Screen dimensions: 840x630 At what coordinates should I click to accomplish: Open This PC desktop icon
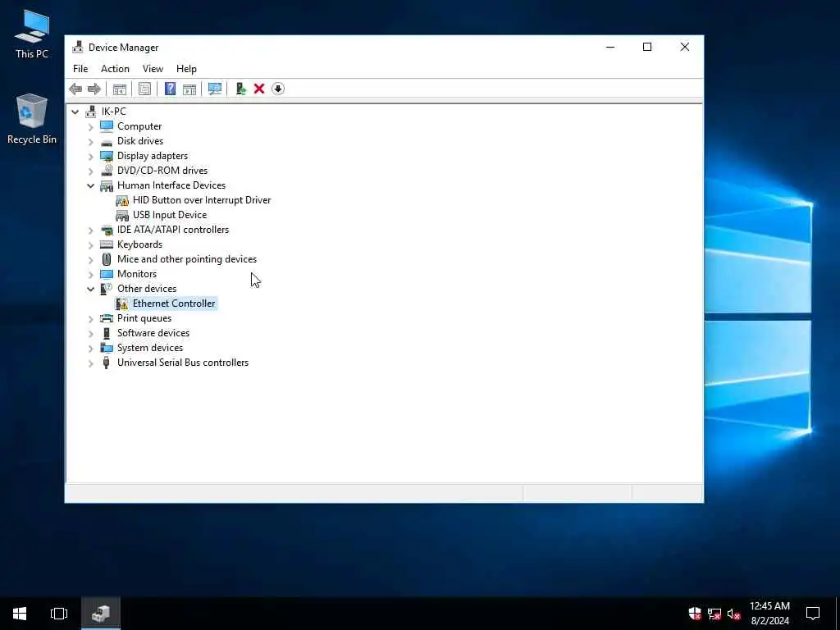32,33
